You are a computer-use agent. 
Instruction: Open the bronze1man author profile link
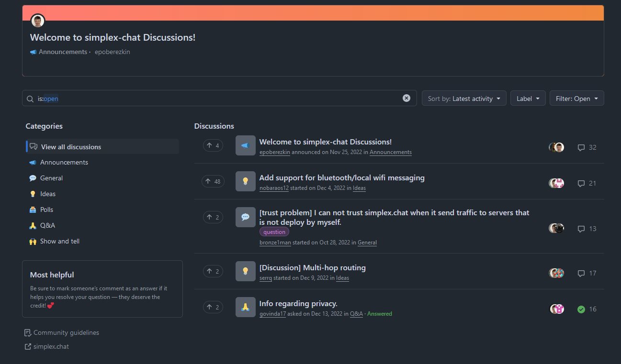click(275, 243)
